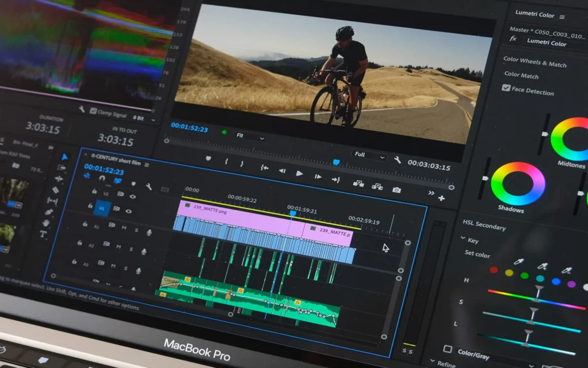
Task: Click the Extract button
Action: coord(377,186)
